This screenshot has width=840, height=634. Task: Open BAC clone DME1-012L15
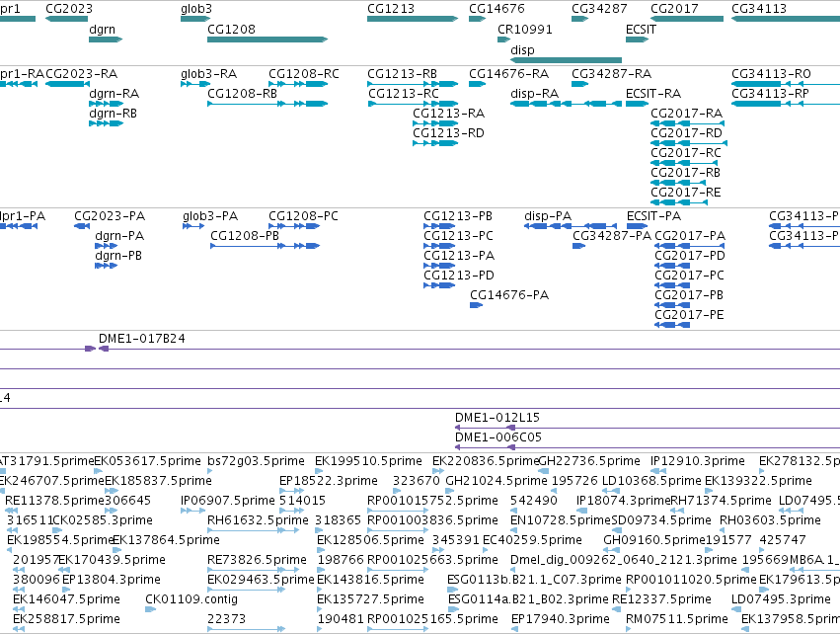coord(497,418)
